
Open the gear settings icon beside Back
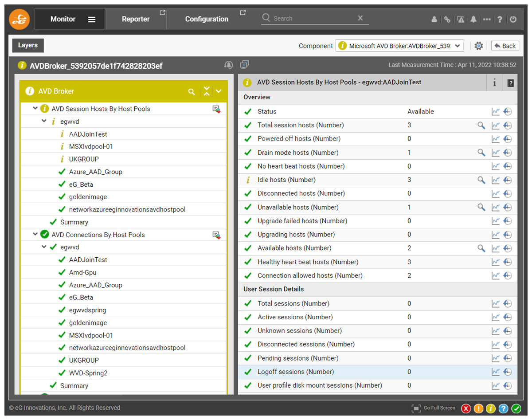pos(478,46)
